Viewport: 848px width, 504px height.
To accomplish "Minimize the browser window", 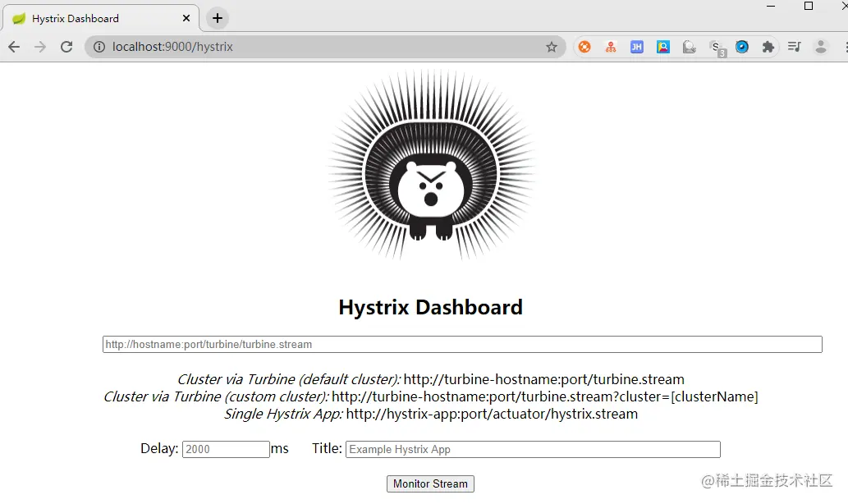I will 771,6.
